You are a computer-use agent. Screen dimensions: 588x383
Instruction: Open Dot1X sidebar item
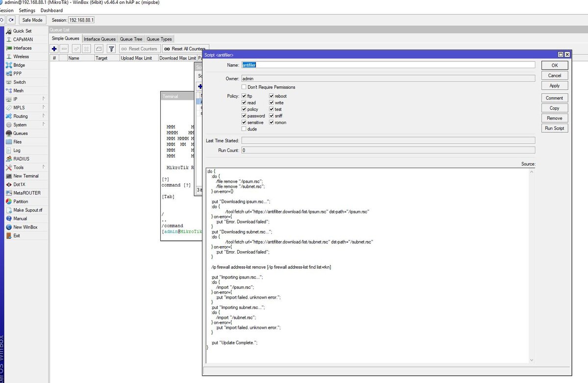pyautogui.click(x=19, y=184)
